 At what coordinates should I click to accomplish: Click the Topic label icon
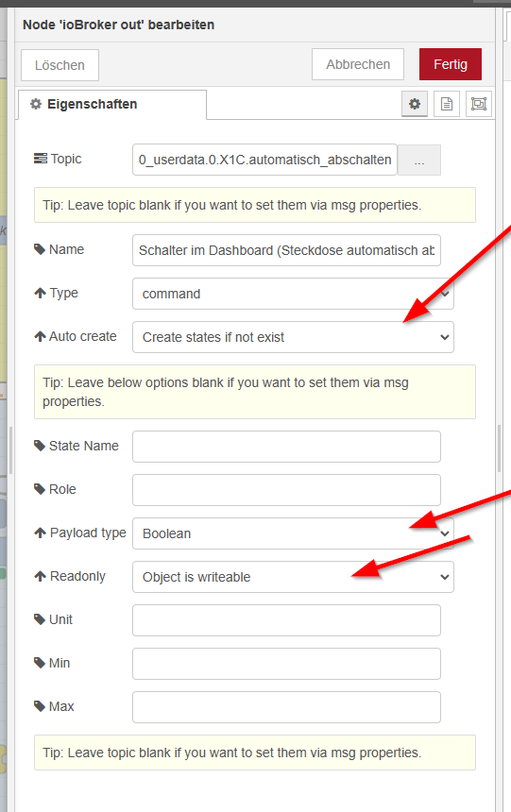[40, 159]
